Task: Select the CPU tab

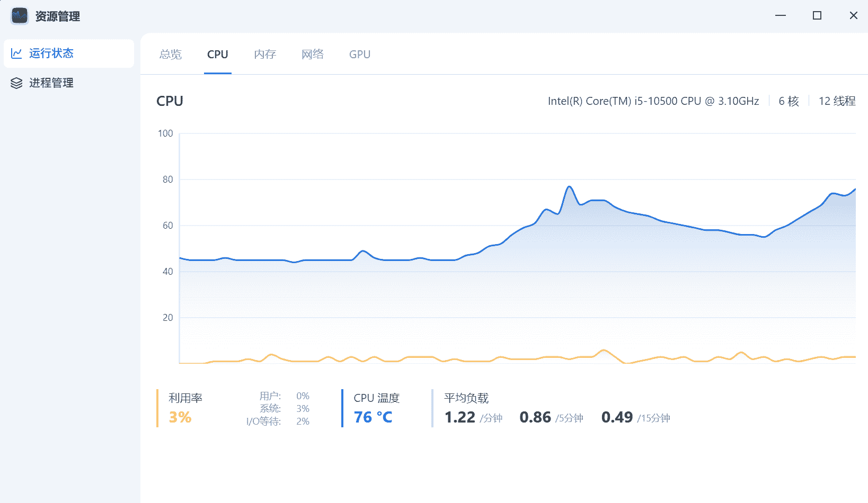Action: click(x=217, y=55)
